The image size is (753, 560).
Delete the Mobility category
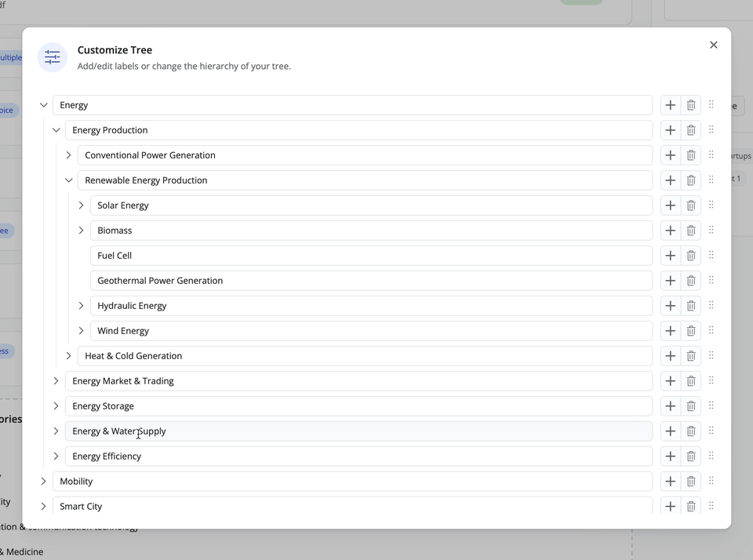(691, 482)
